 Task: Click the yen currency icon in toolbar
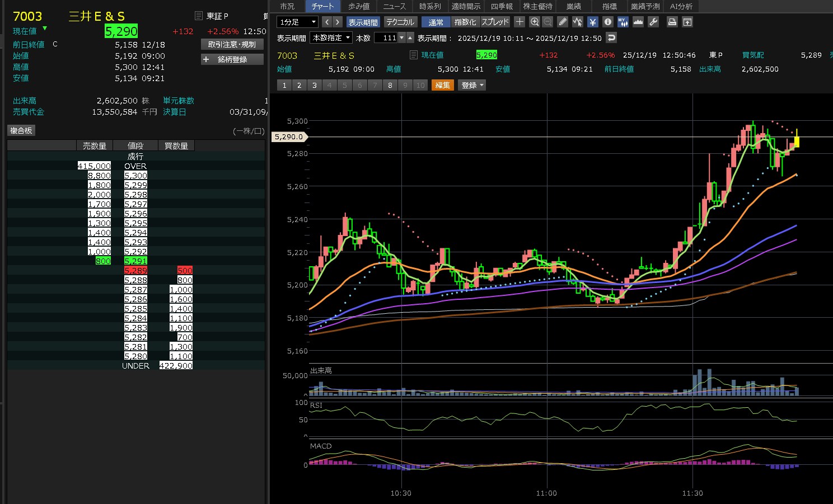point(593,22)
